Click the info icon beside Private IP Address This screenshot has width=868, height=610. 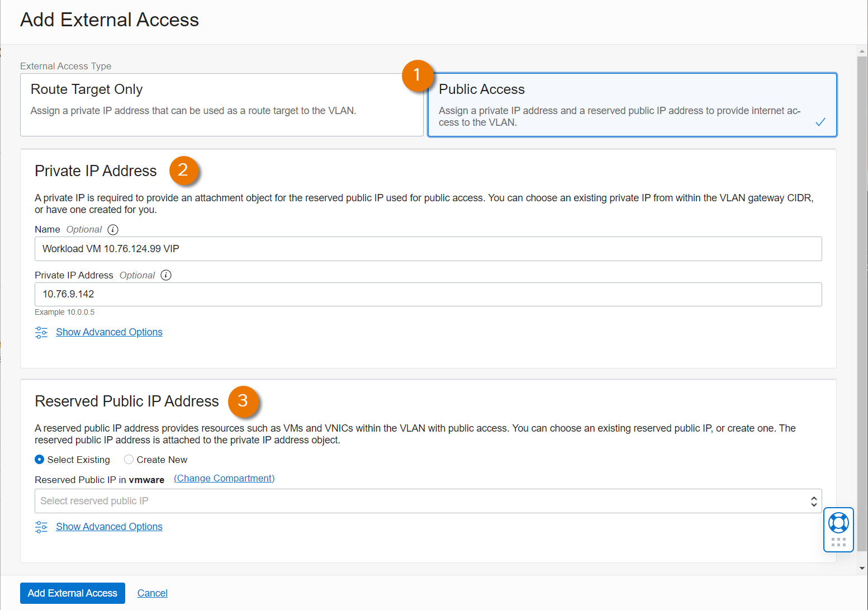166,275
